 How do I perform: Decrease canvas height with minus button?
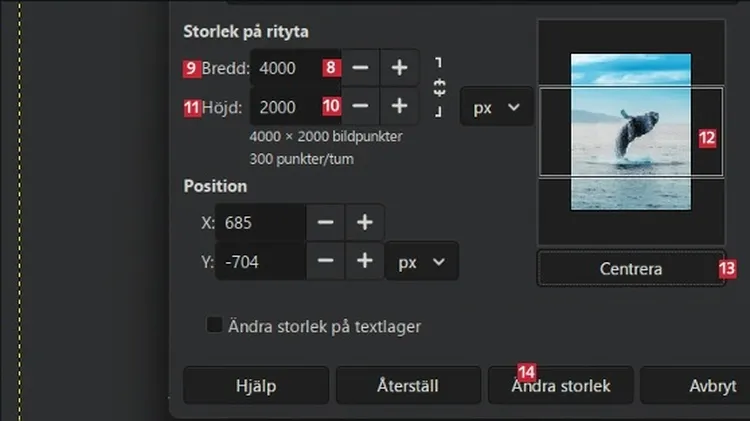[361, 105]
